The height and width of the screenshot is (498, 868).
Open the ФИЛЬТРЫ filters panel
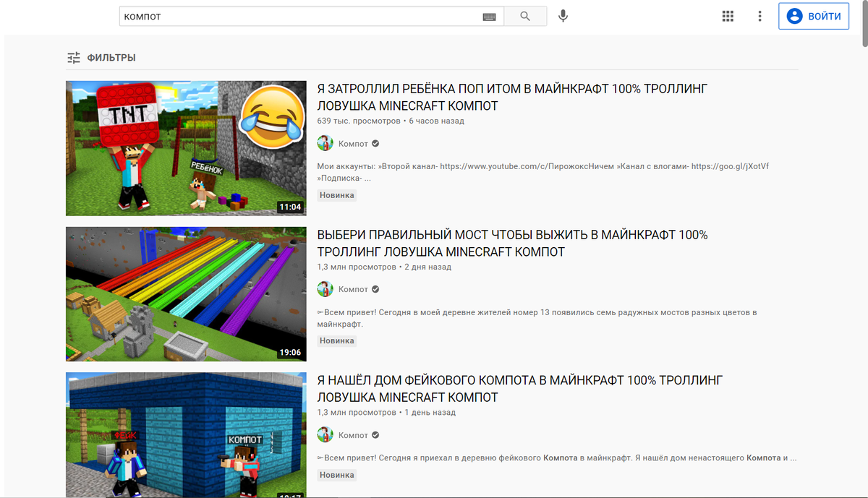pyautogui.click(x=101, y=58)
